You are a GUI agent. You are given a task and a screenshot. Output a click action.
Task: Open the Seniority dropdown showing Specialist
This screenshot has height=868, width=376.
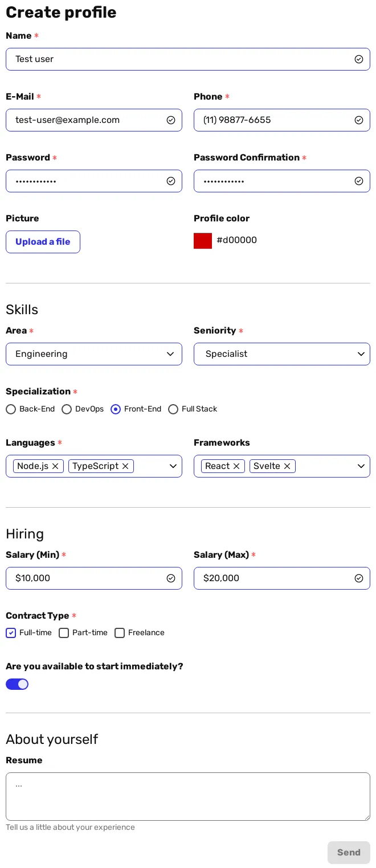282,354
